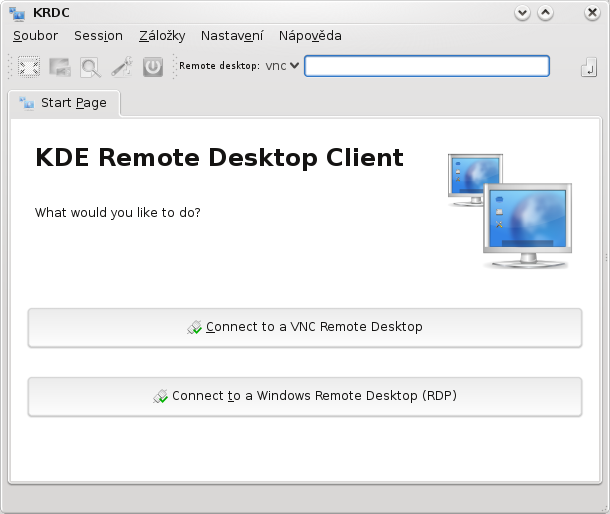Click the go-to-address icon beside address field
The height and width of the screenshot is (514, 610).
tap(589, 67)
